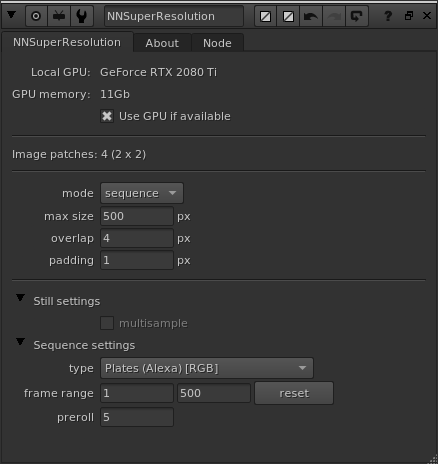Enable the multisample checkbox
The image size is (438, 464).
click(x=107, y=323)
